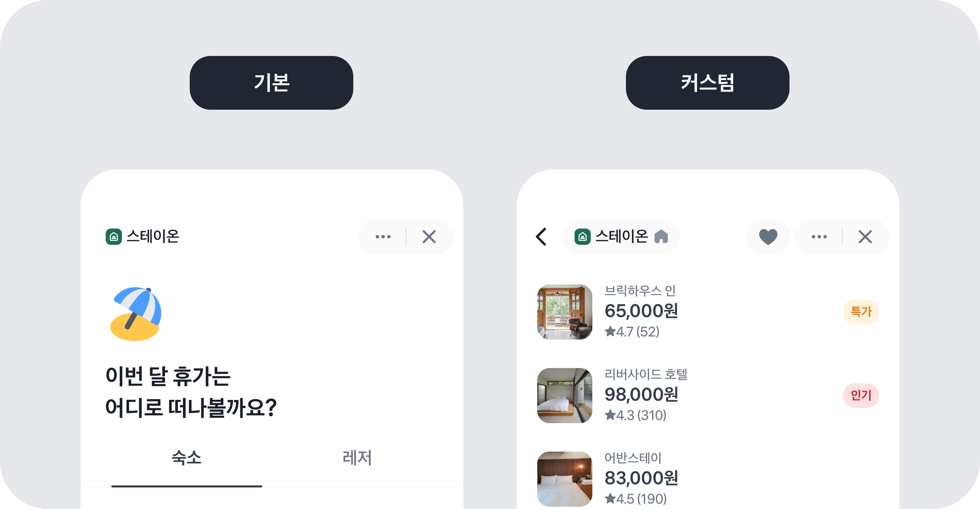
Task: Click the home icon next to 스테이온
Action: 661,236
